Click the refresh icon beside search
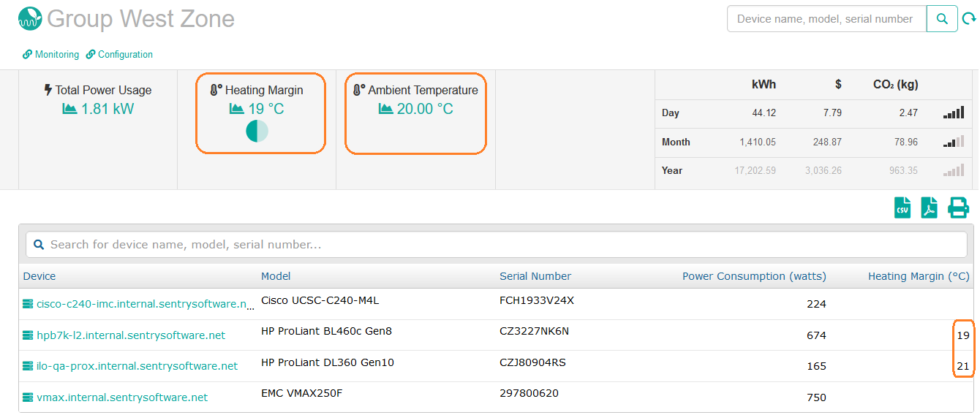980x415 pixels. tap(969, 20)
